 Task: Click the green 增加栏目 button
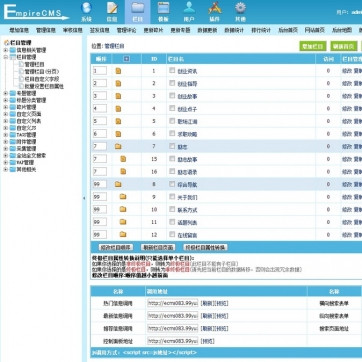[x=313, y=46]
